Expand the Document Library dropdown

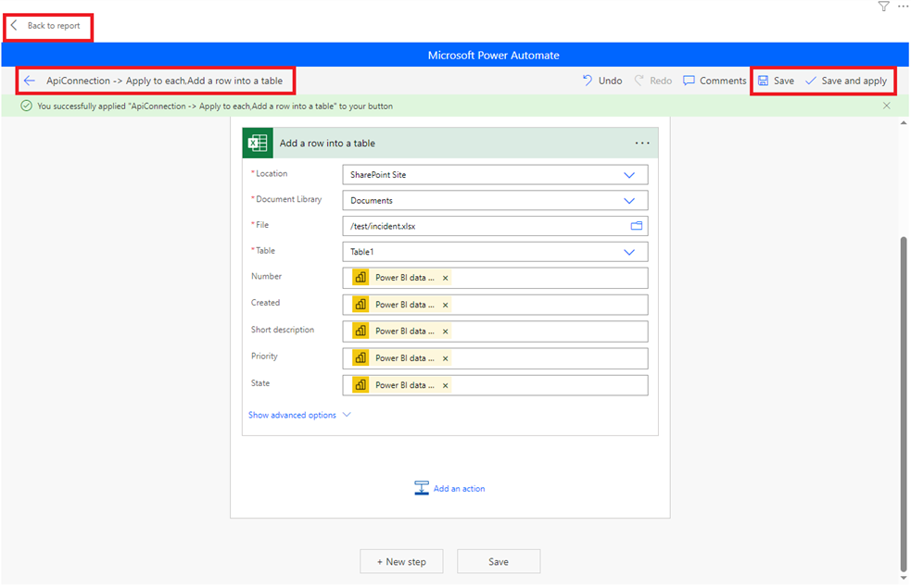tap(629, 201)
